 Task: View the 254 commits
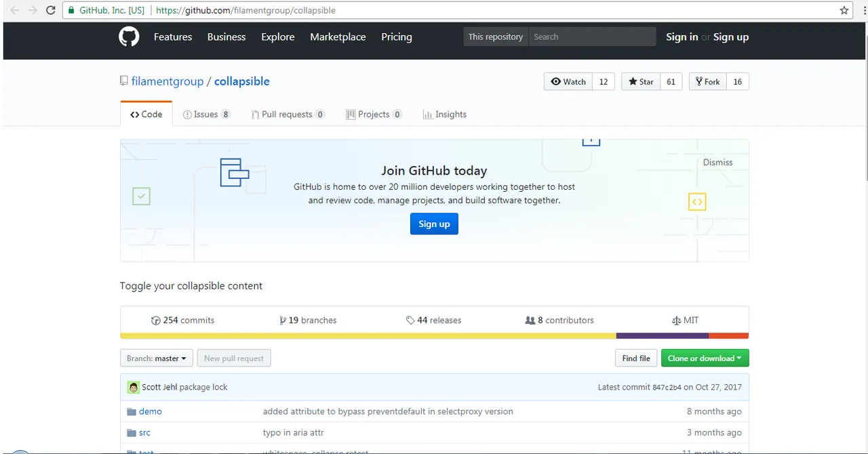pyautogui.click(x=183, y=320)
